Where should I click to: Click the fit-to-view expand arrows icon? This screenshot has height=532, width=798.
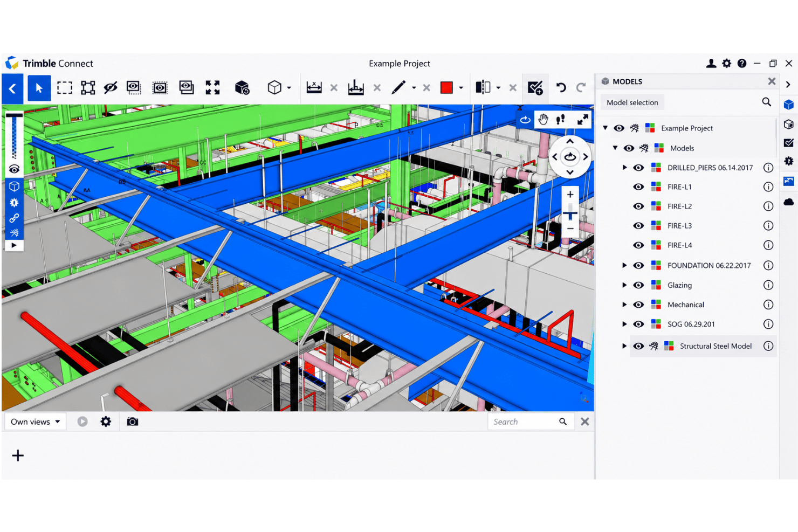[212, 88]
